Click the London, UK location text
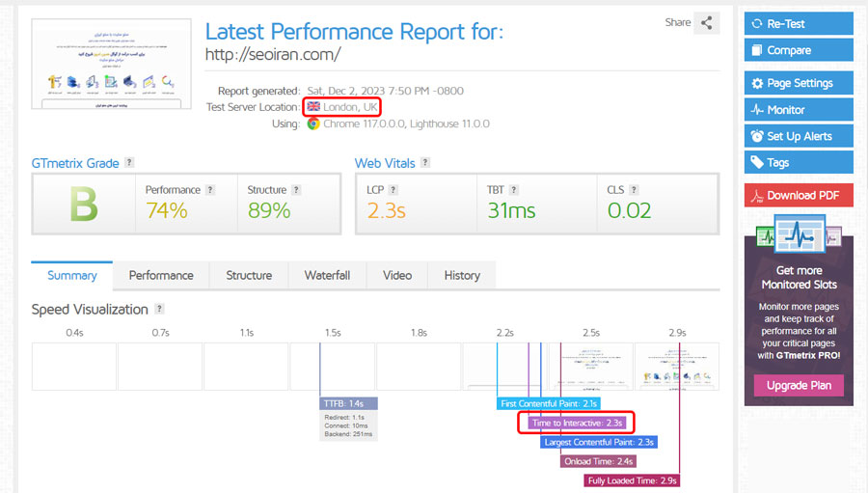 350,107
